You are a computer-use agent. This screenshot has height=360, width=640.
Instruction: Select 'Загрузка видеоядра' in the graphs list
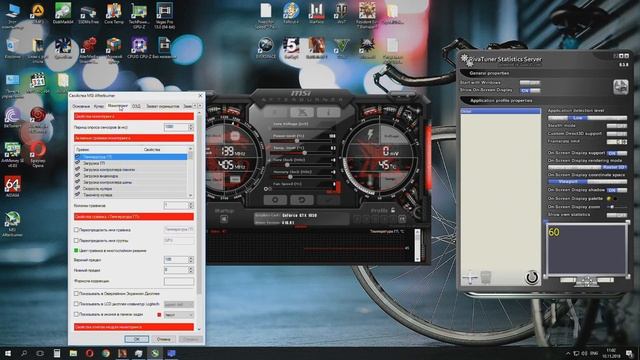pyautogui.click(x=131, y=176)
